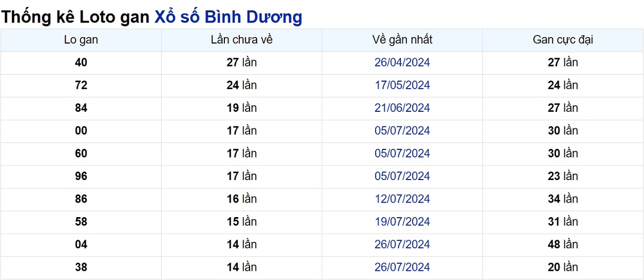
Task: Click '17 lần' in row 60
Action: coord(241,153)
